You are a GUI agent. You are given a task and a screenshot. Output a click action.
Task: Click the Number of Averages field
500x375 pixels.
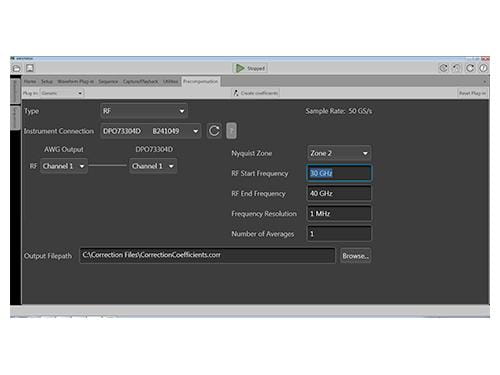tap(339, 234)
